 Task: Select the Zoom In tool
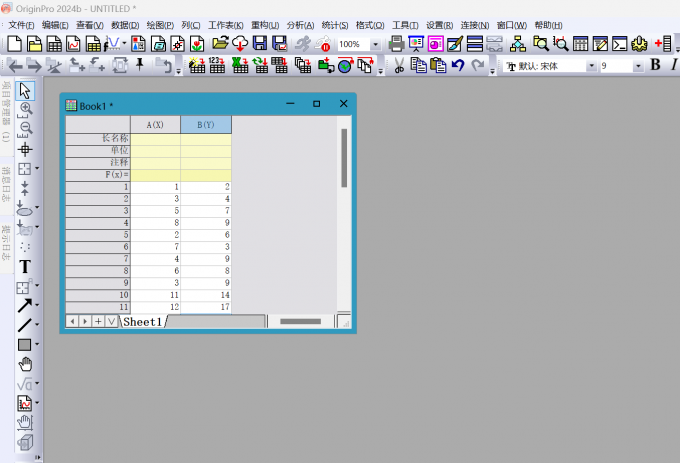pos(25,110)
